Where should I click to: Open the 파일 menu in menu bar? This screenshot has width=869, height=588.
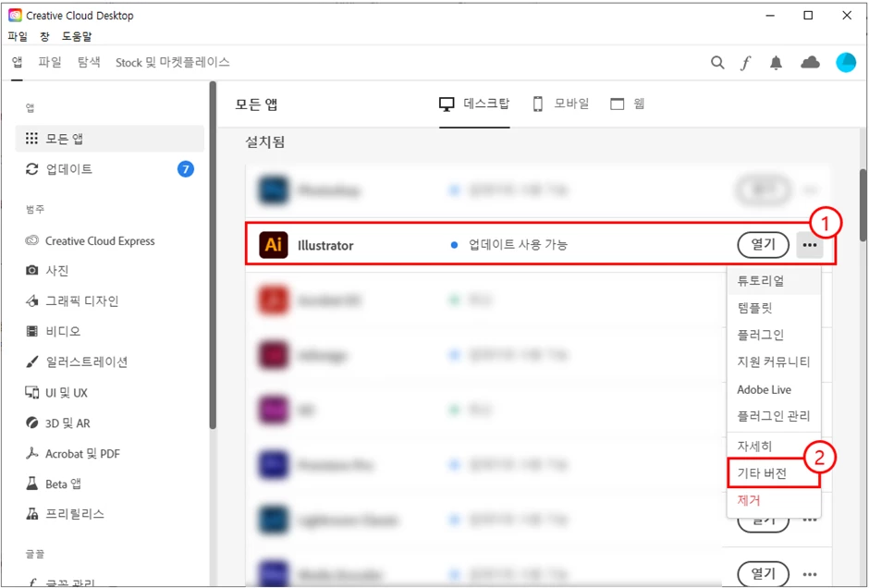[x=18, y=37]
